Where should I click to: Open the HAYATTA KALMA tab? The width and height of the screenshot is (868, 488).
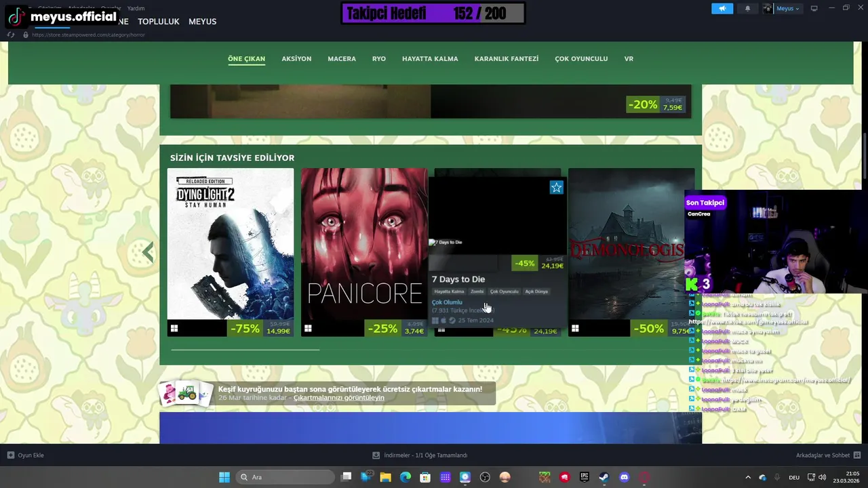click(430, 59)
